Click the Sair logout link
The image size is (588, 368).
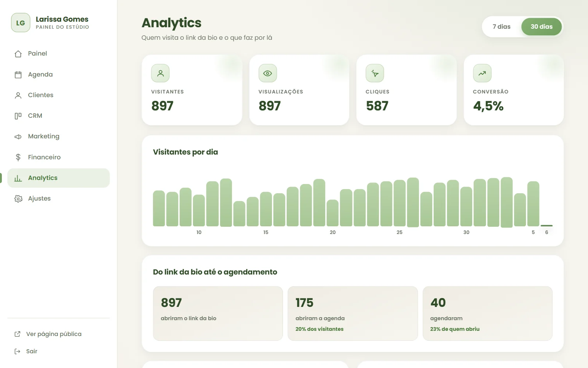(58, 351)
